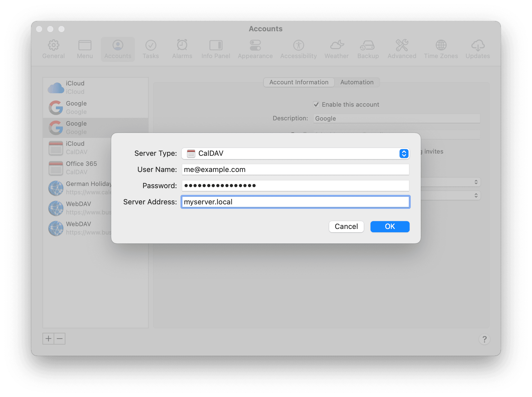Open the CalDAV server type popup menu
The height and width of the screenshot is (397, 532).
click(x=403, y=153)
